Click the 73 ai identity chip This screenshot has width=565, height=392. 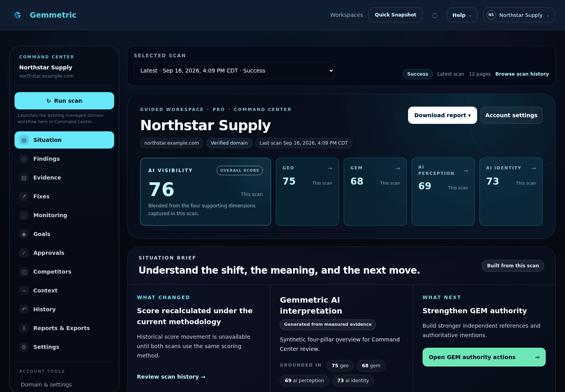pos(353,381)
